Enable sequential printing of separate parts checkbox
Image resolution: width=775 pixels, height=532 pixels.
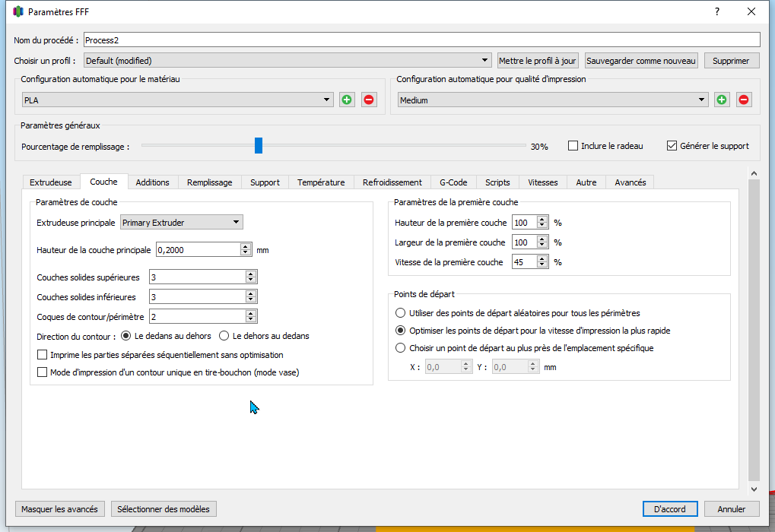pos(43,355)
